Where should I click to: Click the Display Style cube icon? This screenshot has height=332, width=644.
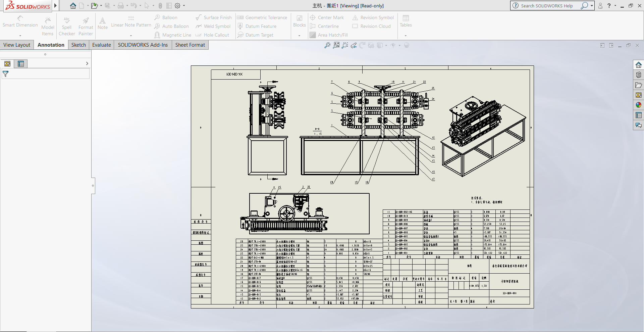pos(380,45)
